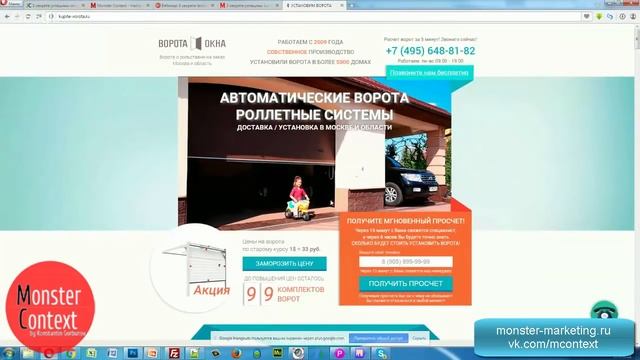Open File Explorer from taskbar
Viewport: 640px width, 360px height.
(x=28, y=353)
